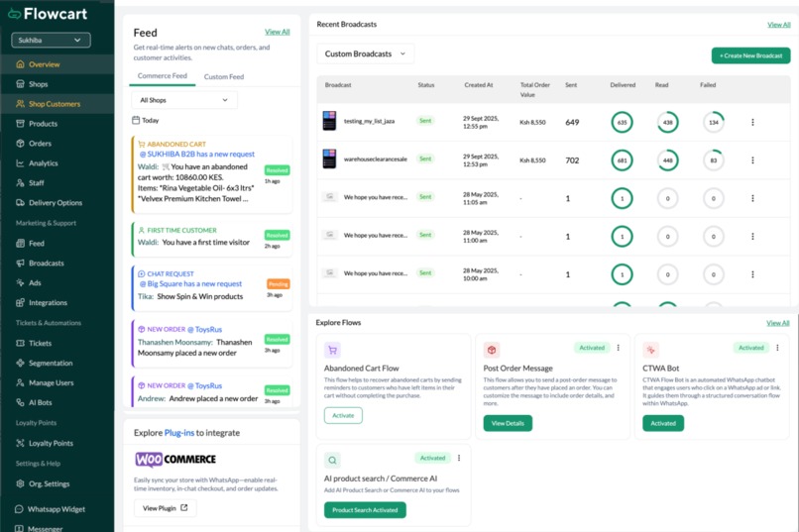The height and width of the screenshot is (532, 799).
Task: Open kebab menu for the 11:05 am broadcast
Action: (x=752, y=198)
